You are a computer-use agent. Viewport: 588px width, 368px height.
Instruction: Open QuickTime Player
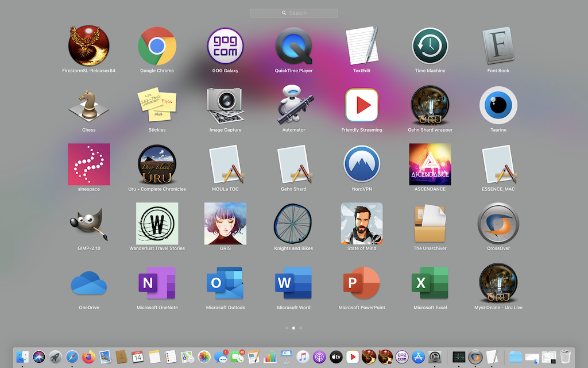click(293, 46)
